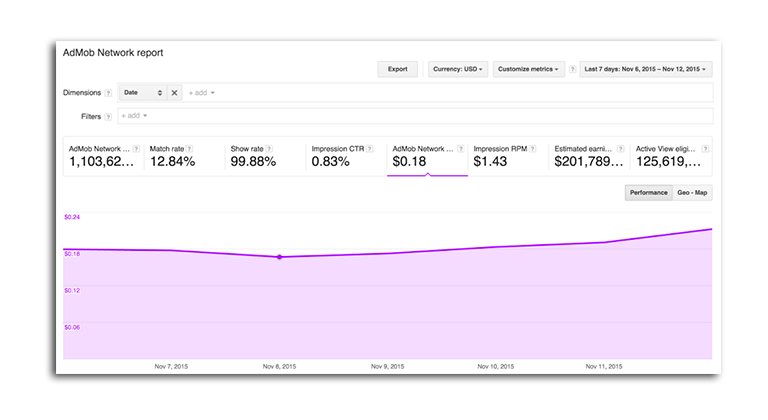The image size is (768, 420).
Task: Open the Dimensions + add dropdown
Action: (201, 93)
